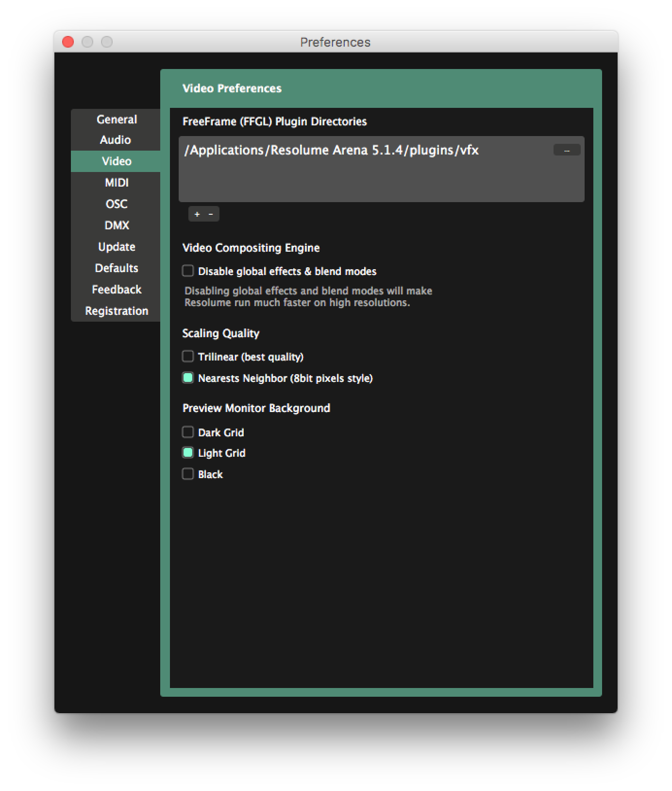The image size is (672, 791).
Task: Open the General preferences tab
Action: pyautogui.click(x=117, y=120)
